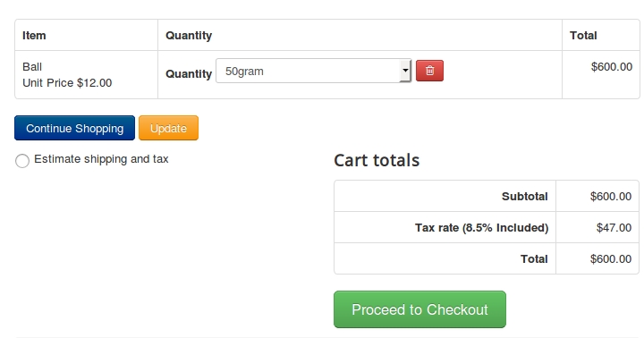
Task: Click Continue Shopping button
Action: click(x=75, y=128)
